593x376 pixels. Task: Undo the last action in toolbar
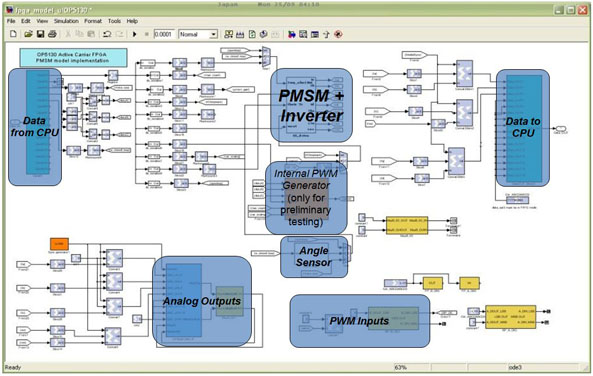point(107,34)
